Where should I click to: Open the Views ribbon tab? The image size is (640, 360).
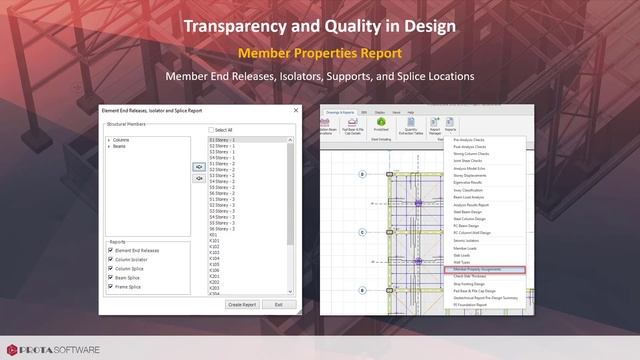(396, 112)
